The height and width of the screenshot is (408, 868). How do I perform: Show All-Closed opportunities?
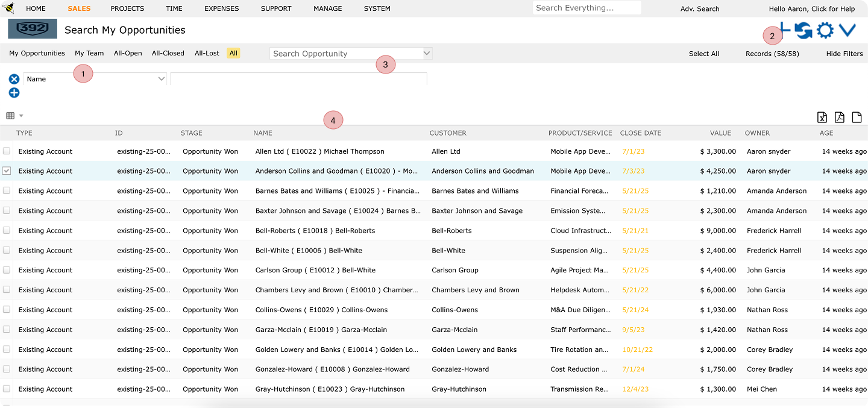[168, 53]
